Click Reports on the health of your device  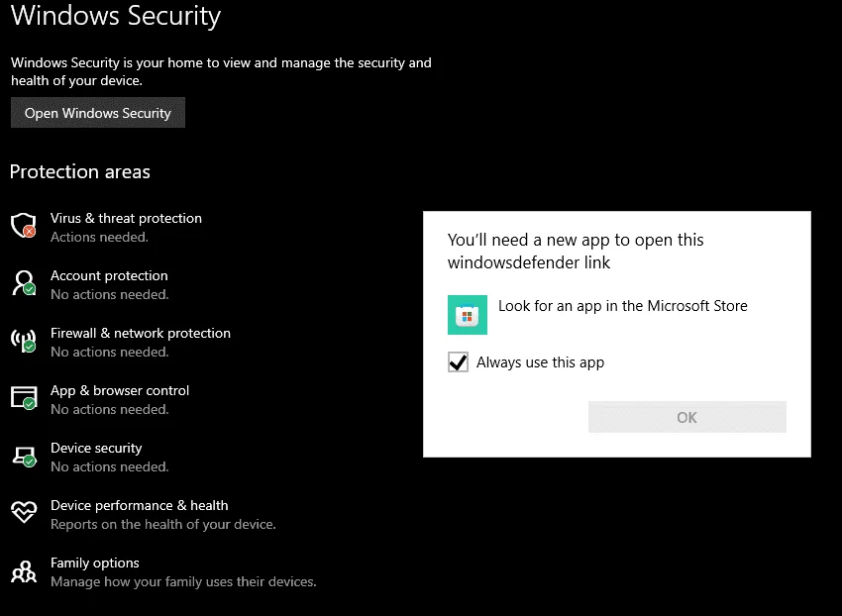pos(163,524)
